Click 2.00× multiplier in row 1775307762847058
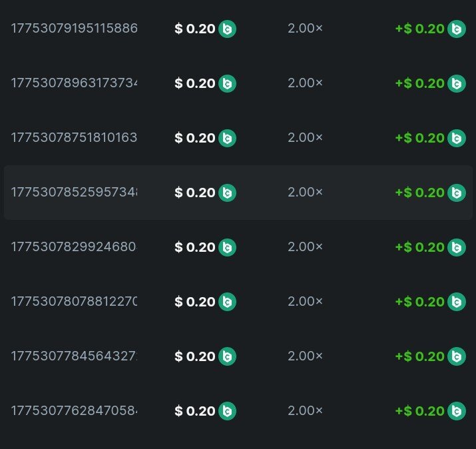 [305, 411]
